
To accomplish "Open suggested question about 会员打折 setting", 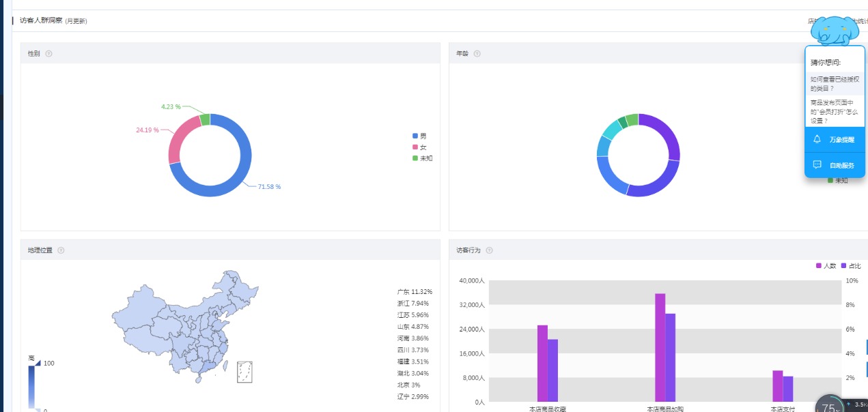I will click(x=835, y=111).
